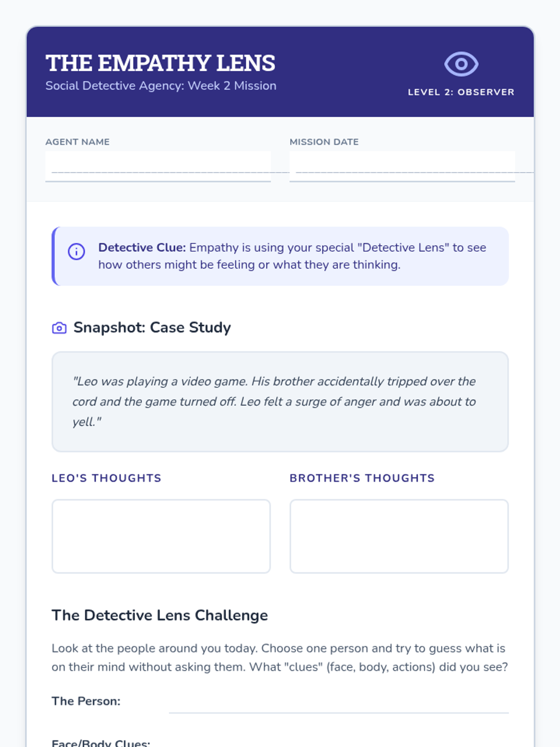Click the Social Detective Agency subtitle
The image size is (560, 747).
161,86
